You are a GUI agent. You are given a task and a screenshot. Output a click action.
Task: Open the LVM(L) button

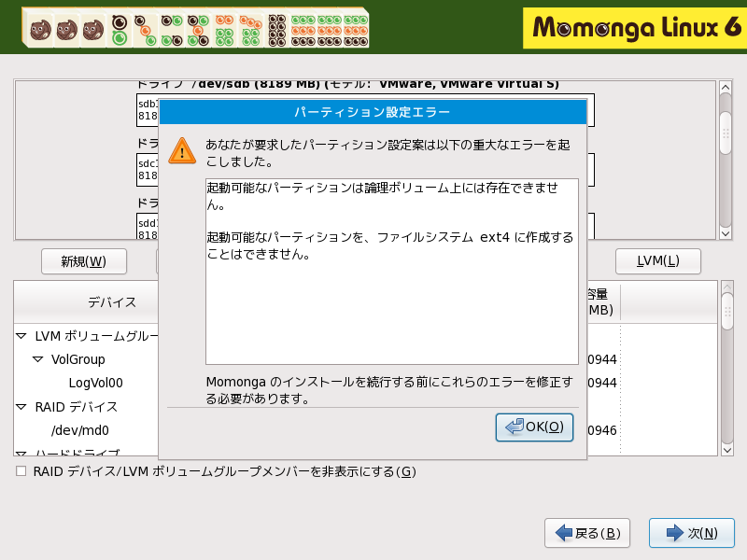658,261
